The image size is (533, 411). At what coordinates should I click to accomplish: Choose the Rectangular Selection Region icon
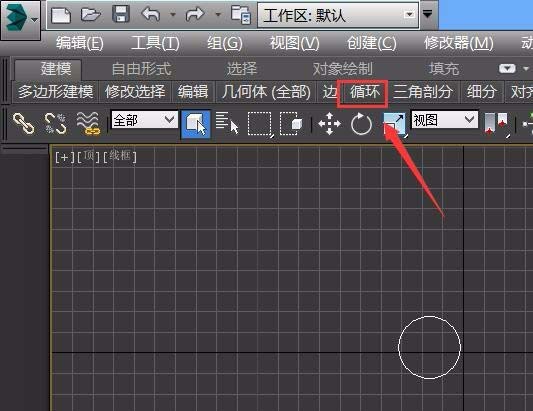click(x=260, y=124)
